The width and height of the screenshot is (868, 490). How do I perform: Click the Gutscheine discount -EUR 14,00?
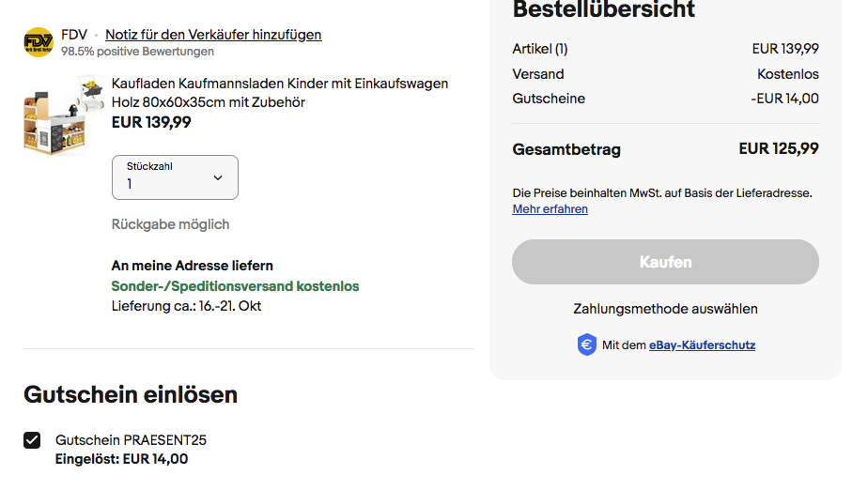coord(784,99)
